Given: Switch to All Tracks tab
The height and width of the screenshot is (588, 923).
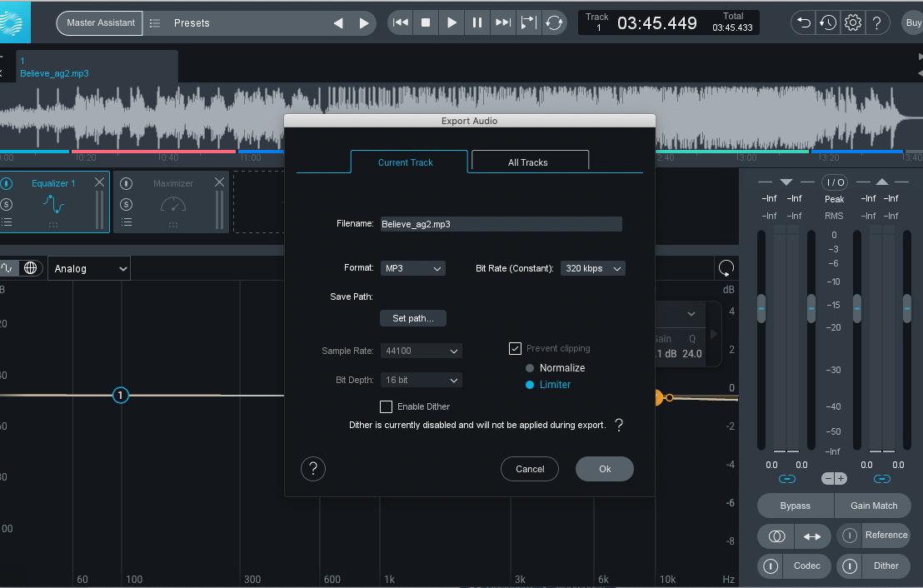Looking at the screenshot, I should click(x=528, y=162).
